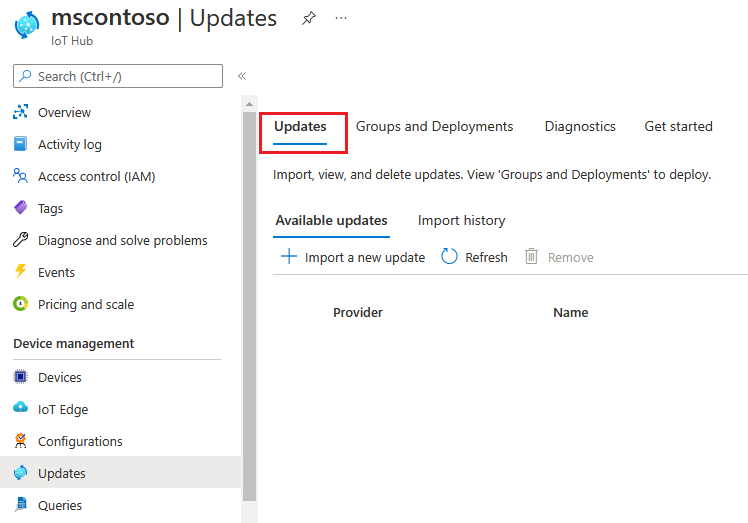Screen dimensions: 748x523
Task: Open Diagnose and solve problems
Action: (x=123, y=241)
